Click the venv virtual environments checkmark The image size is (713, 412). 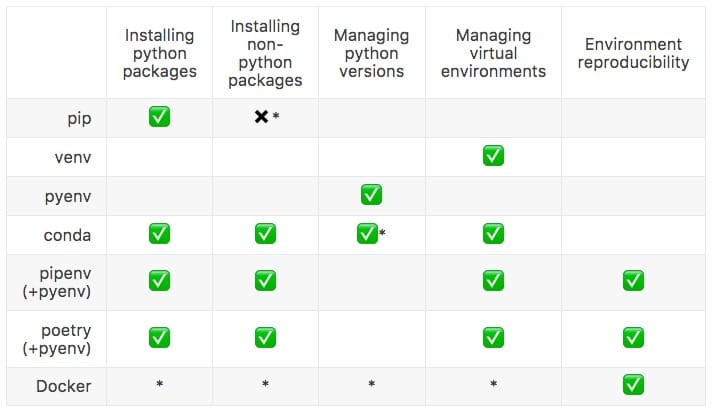tap(492, 156)
